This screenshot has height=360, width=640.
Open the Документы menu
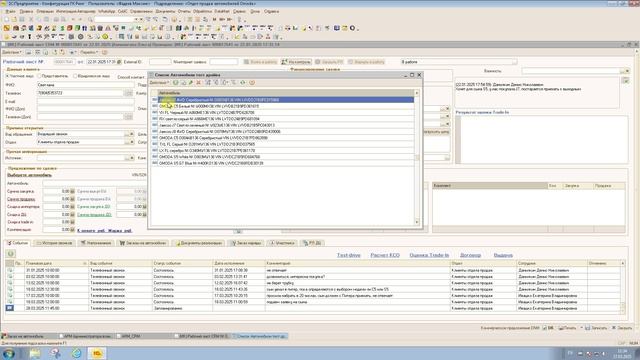165,11
